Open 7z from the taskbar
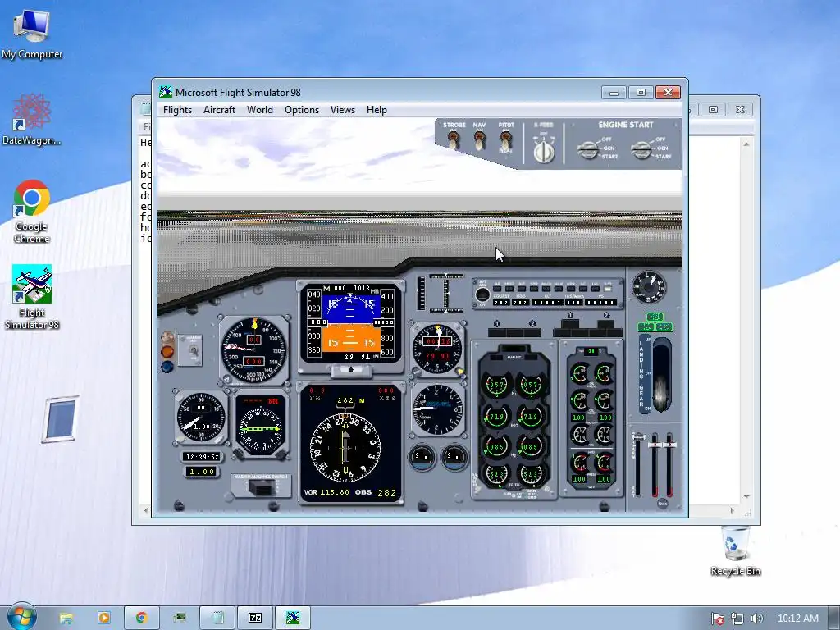 255,618
